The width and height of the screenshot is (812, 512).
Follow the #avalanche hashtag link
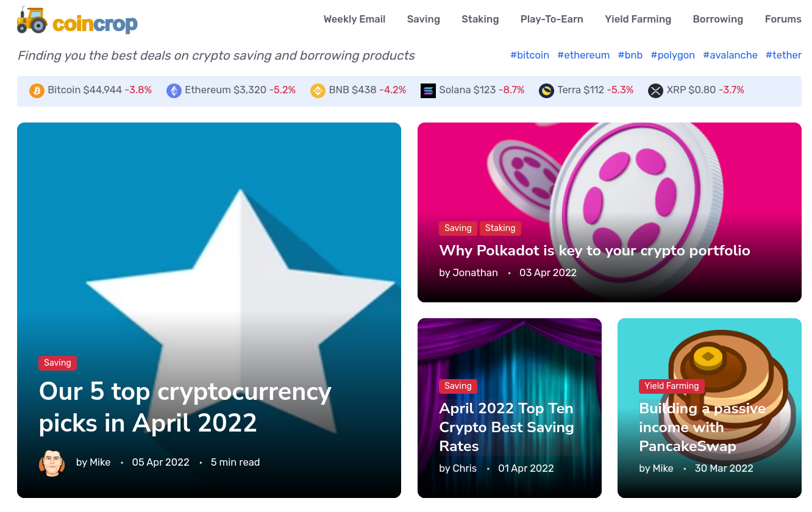(x=730, y=55)
